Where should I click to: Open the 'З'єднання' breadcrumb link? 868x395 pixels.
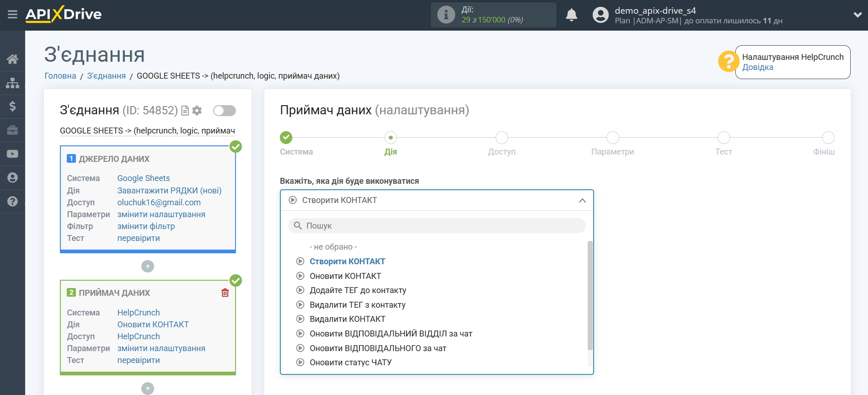[106, 76]
